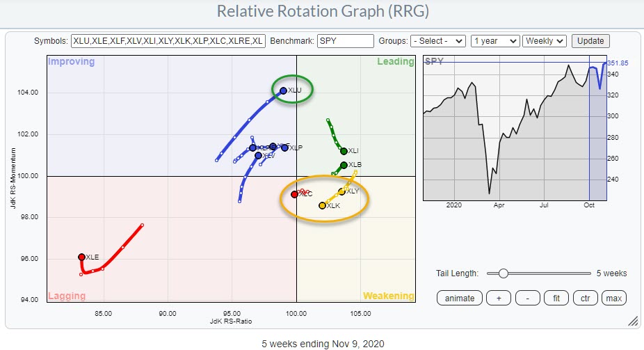The width and height of the screenshot is (644, 350).
Task: Select the XLK point in Weakening
Action: click(322, 205)
